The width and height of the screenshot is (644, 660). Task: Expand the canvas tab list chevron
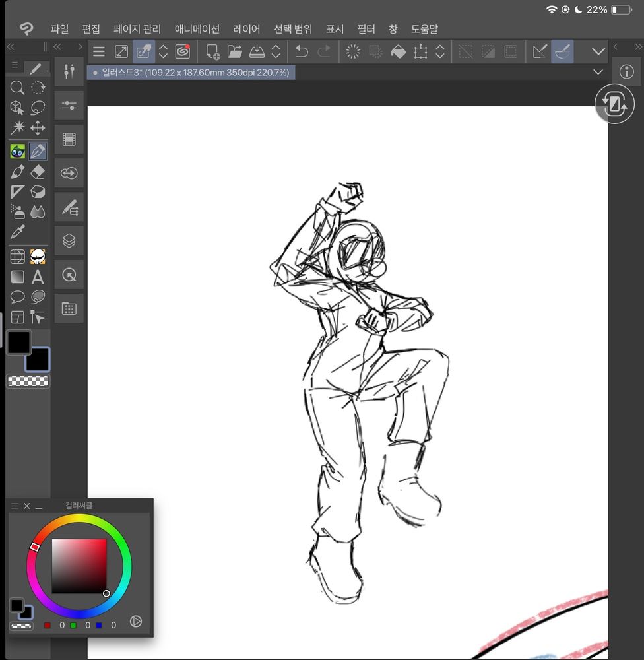[598, 72]
